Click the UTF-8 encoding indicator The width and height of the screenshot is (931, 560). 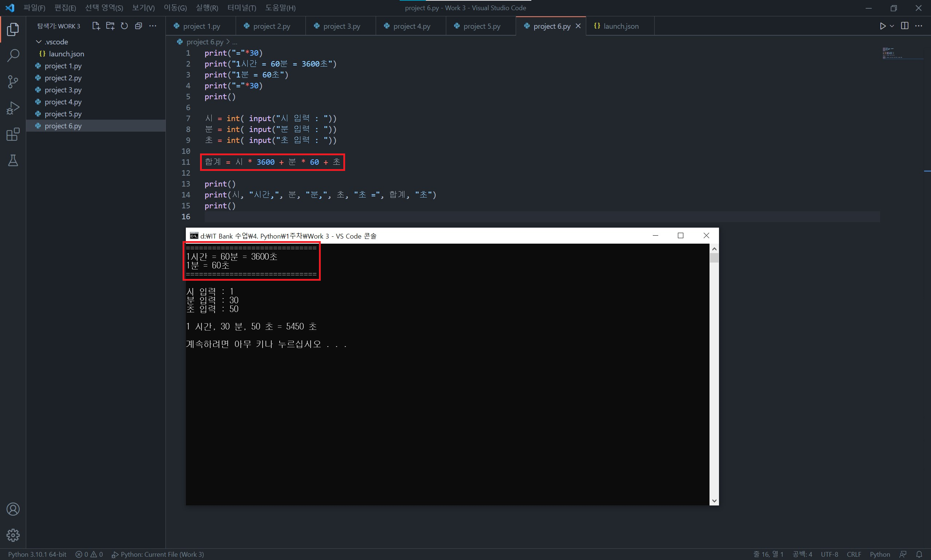tap(829, 554)
